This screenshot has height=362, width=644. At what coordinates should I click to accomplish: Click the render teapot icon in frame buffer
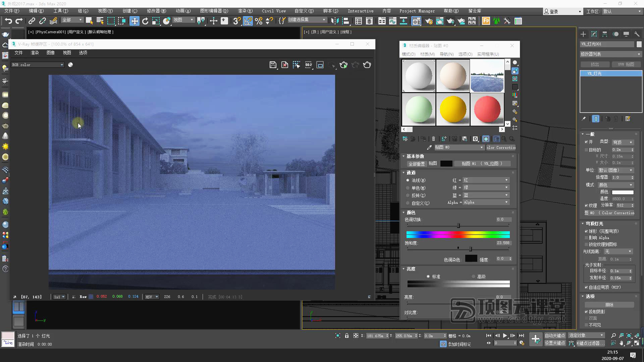click(367, 65)
